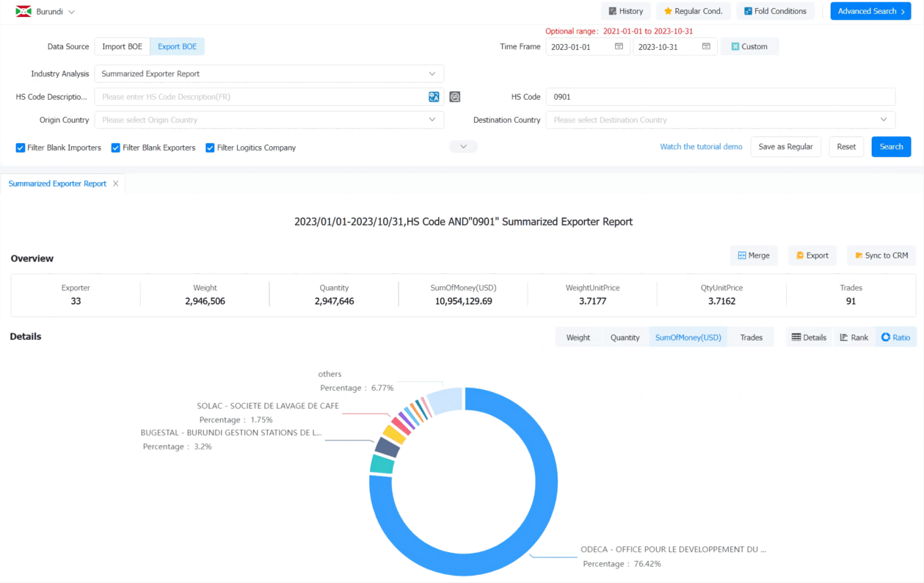Click the SOLAC - SOCIETE DE LAVAGE DE CAFE label
Viewport: 924px width, 583px height.
point(268,406)
